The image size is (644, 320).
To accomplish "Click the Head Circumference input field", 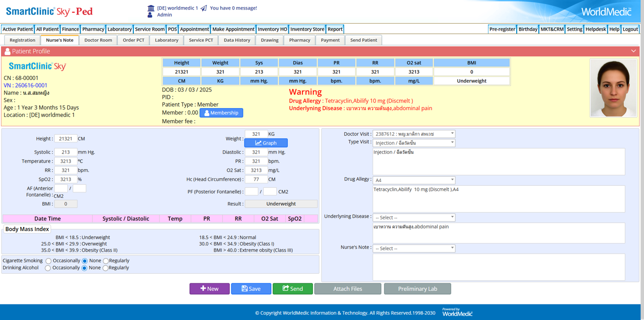I will point(256,180).
